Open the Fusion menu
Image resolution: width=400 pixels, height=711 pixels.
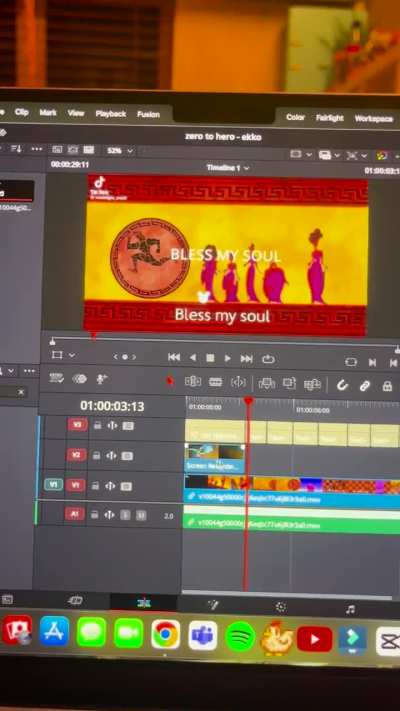(148, 114)
